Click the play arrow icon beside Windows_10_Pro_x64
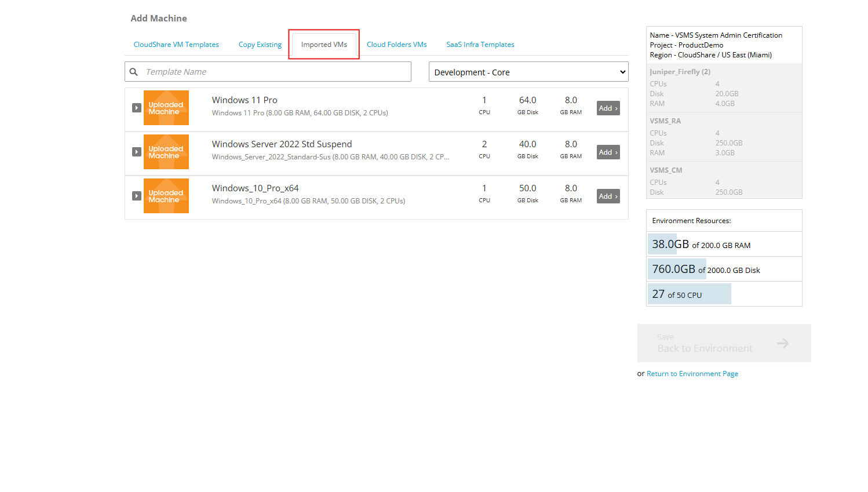 (x=137, y=196)
